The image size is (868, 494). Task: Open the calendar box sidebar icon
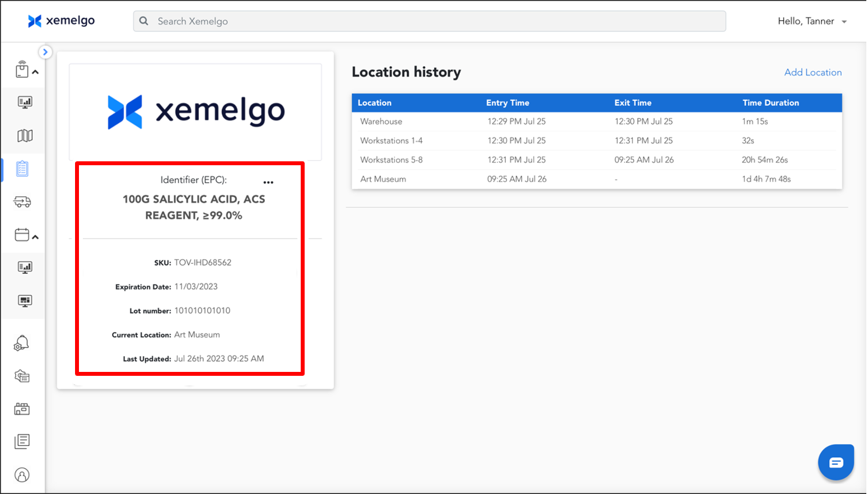click(22, 235)
